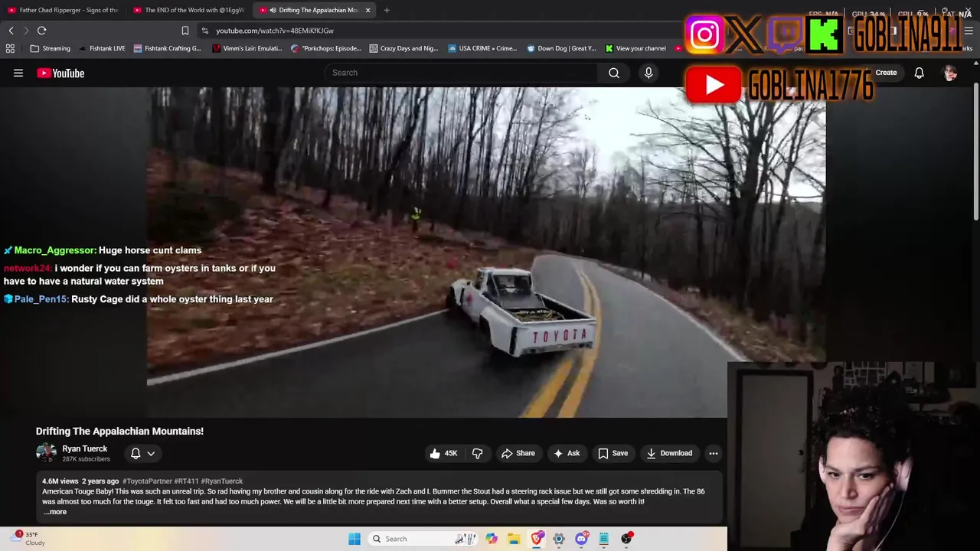The image size is (980, 551).
Task: Open more actions three-dot menu
Action: pos(713,453)
